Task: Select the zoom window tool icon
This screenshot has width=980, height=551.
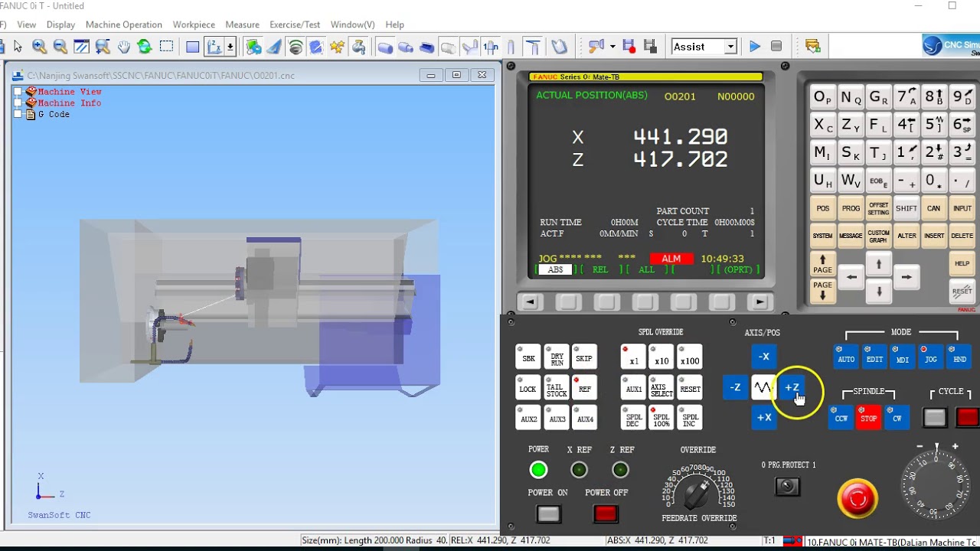Action: [x=82, y=47]
